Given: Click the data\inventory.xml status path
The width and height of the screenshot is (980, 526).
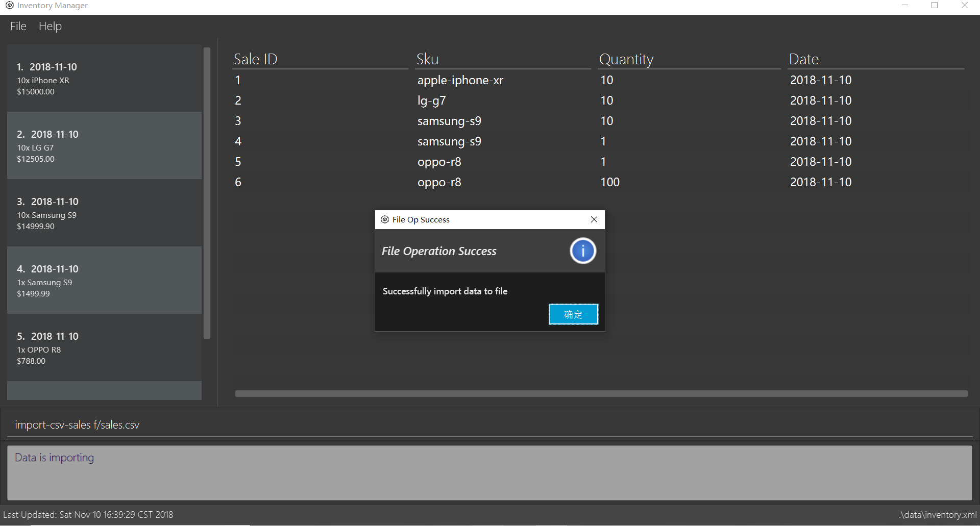Looking at the screenshot, I should pyautogui.click(x=938, y=515).
